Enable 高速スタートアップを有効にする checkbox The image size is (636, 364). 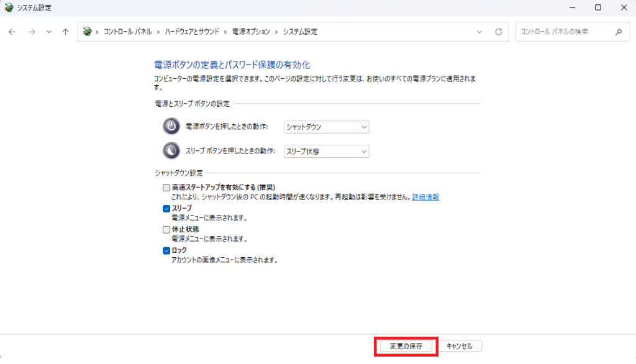(x=166, y=187)
